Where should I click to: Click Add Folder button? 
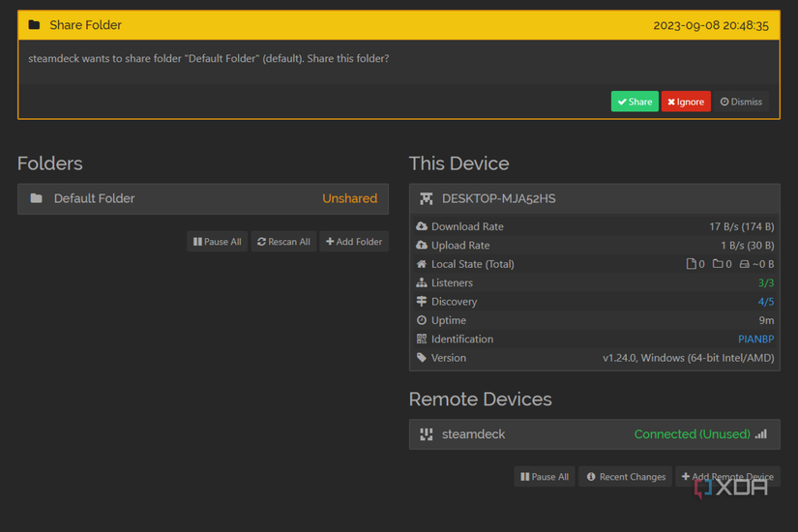[x=354, y=242]
